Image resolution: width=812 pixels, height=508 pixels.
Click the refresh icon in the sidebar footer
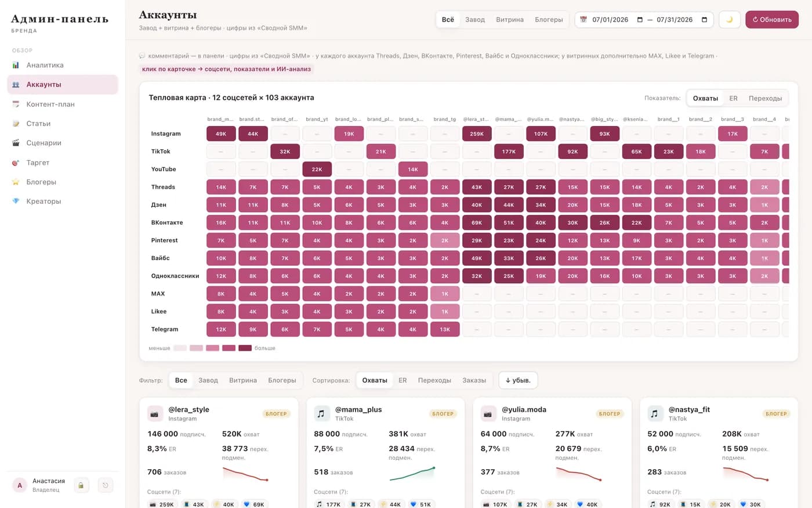(105, 485)
